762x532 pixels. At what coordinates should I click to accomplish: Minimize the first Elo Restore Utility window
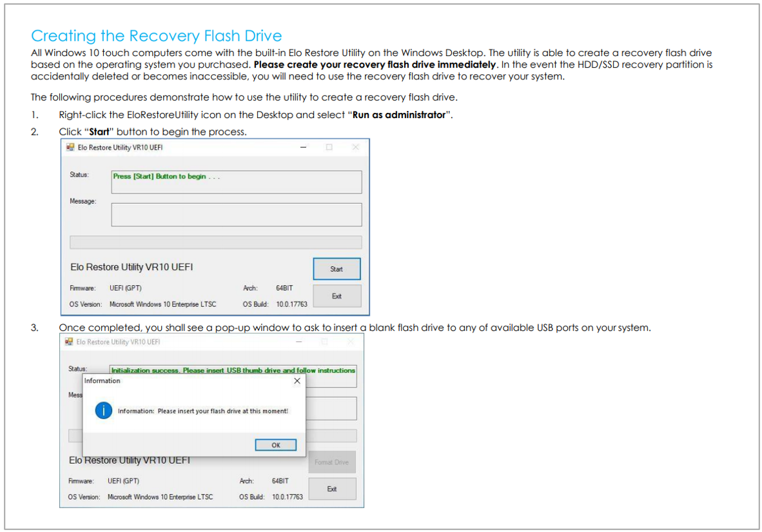[303, 147]
